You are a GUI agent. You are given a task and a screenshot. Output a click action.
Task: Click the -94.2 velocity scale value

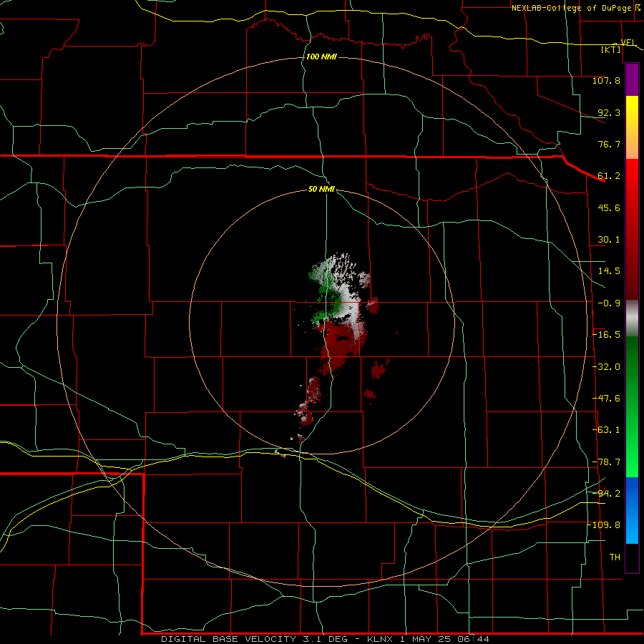tap(606, 493)
